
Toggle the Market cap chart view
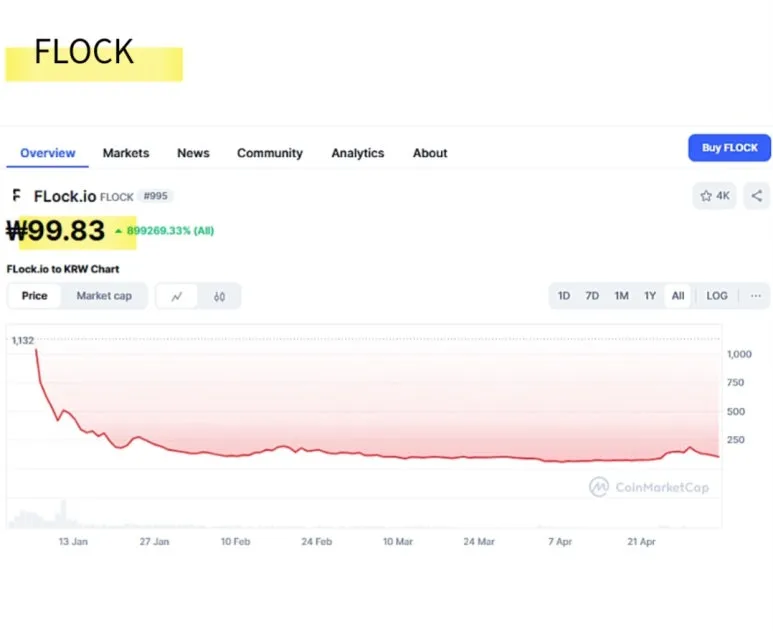pos(104,296)
